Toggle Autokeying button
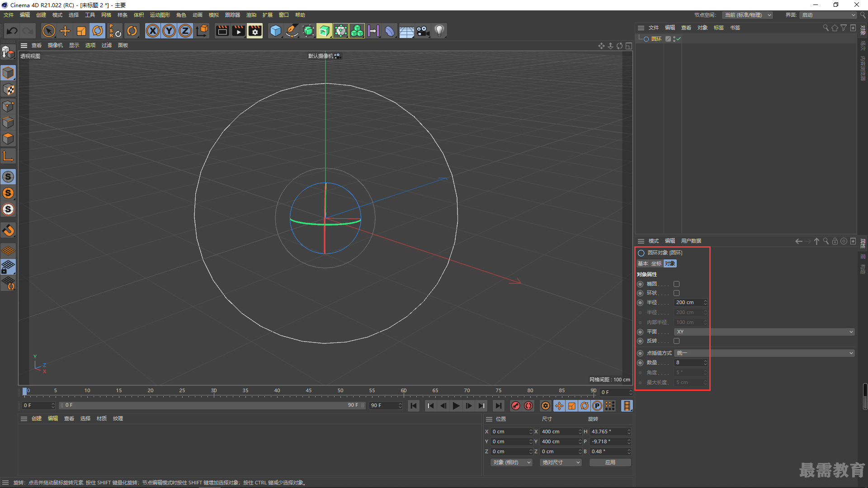The height and width of the screenshot is (488, 868). tap(528, 406)
